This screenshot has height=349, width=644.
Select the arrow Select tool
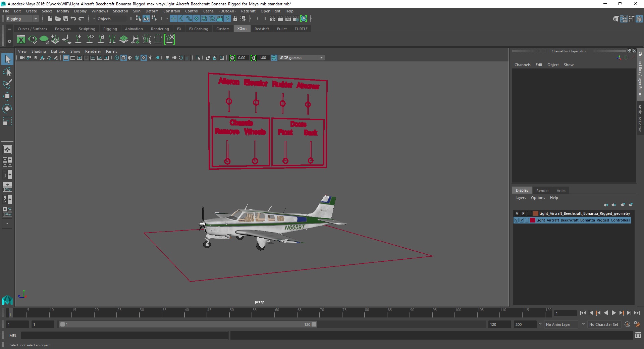pos(7,59)
